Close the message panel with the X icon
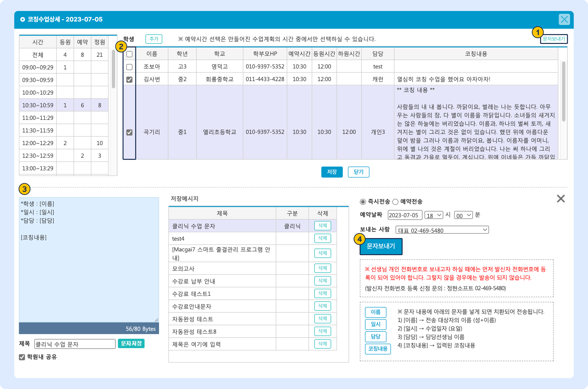588x389 pixels. (560, 198)
